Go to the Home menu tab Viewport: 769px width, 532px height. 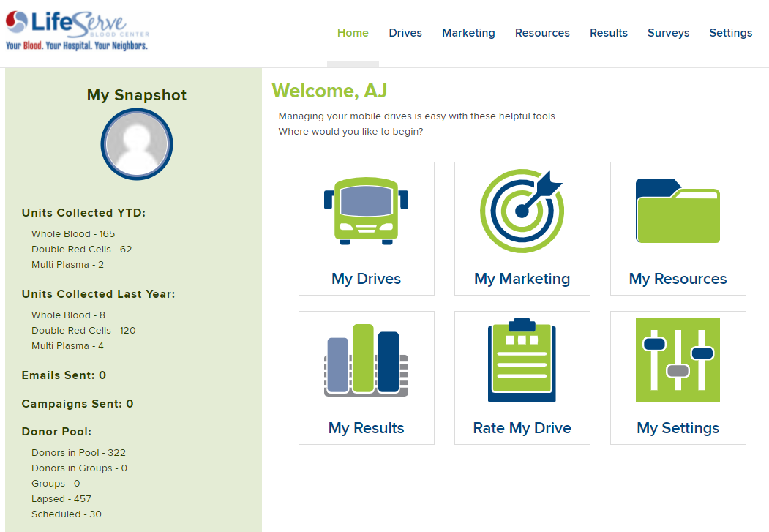tap(353, 33)
